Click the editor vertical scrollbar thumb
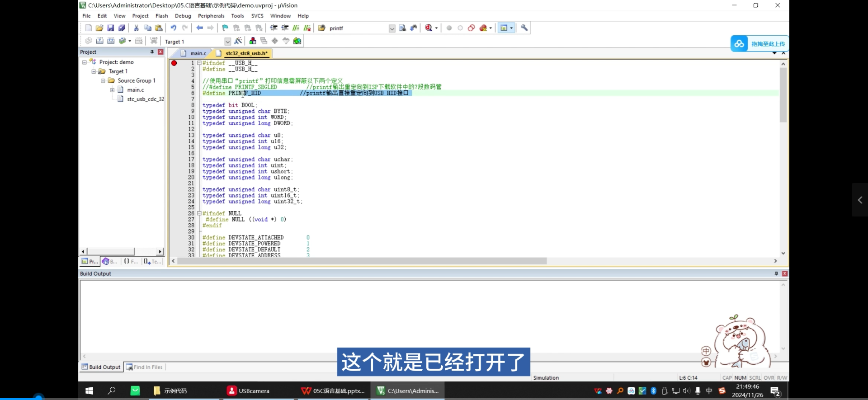This screenshot has height=400, width=868. point(783,94)
